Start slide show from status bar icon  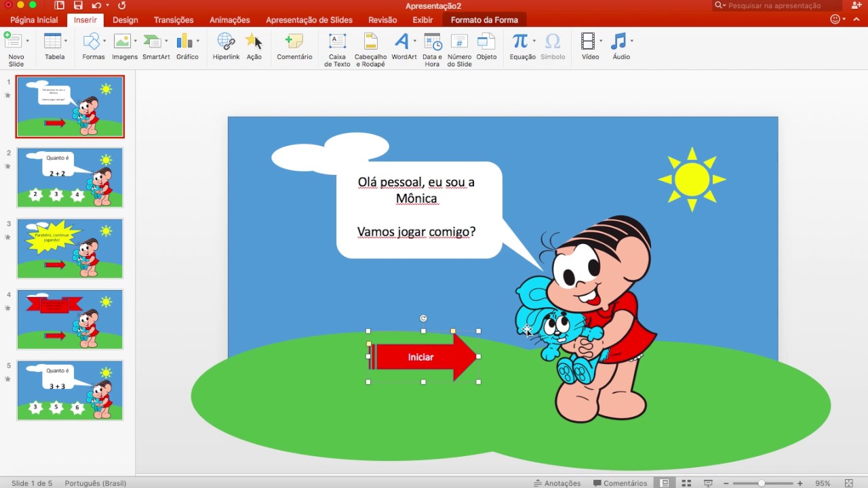(x=708, y=483)
